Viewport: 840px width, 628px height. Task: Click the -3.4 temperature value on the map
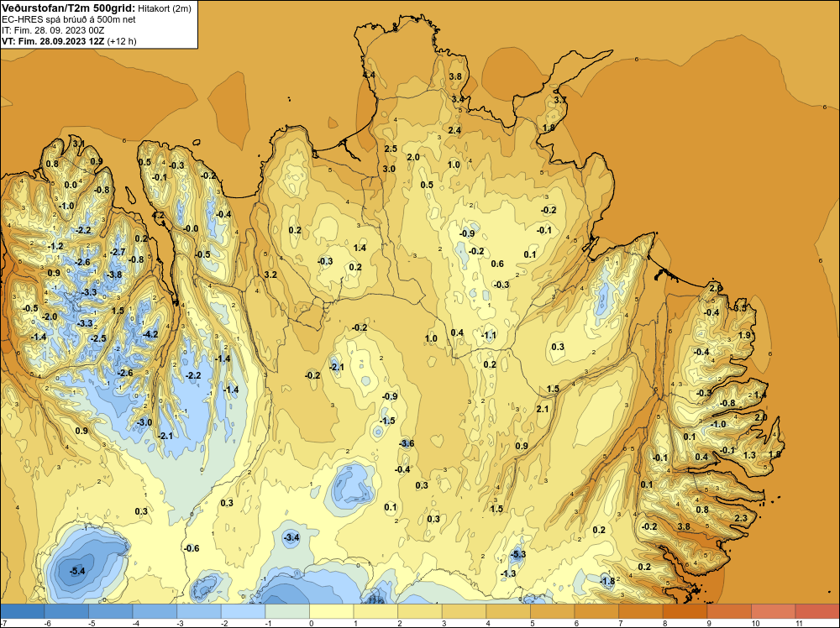click(291, 537)
